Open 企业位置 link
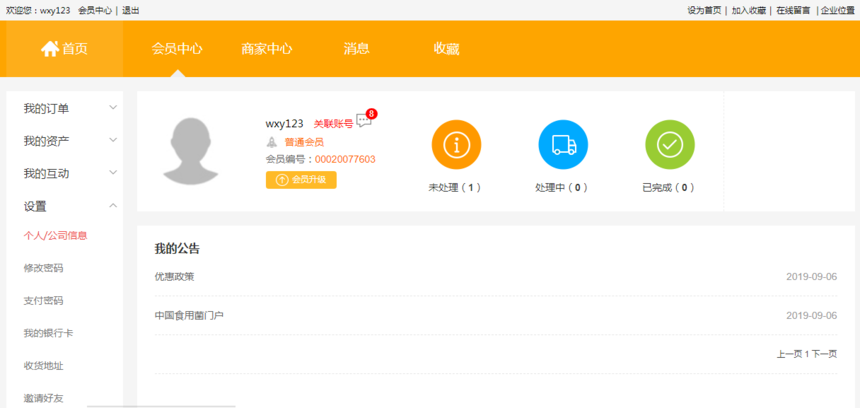 tap(838, 10)
